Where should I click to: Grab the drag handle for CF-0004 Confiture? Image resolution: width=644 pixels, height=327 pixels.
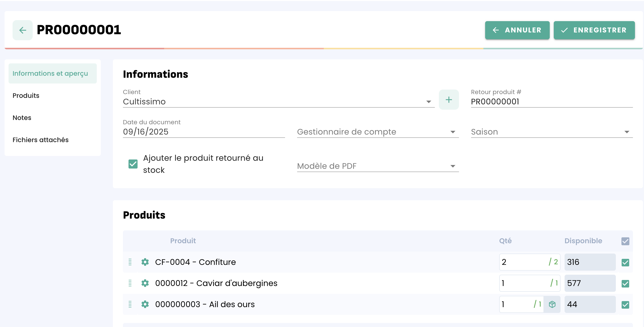pyautogui.click(x=130, y=262)
